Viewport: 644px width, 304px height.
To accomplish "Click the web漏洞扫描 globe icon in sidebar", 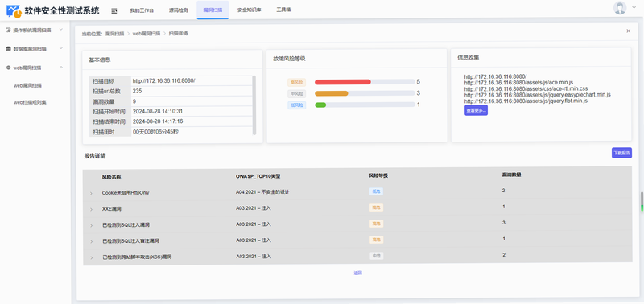I will click(x=8, y=68).
